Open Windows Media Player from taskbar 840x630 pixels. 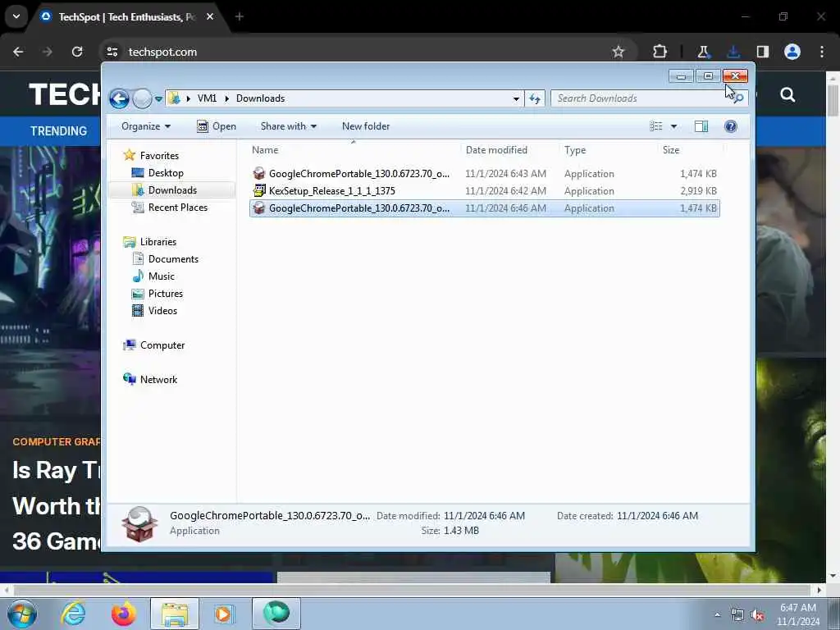[x=224, y=614]
